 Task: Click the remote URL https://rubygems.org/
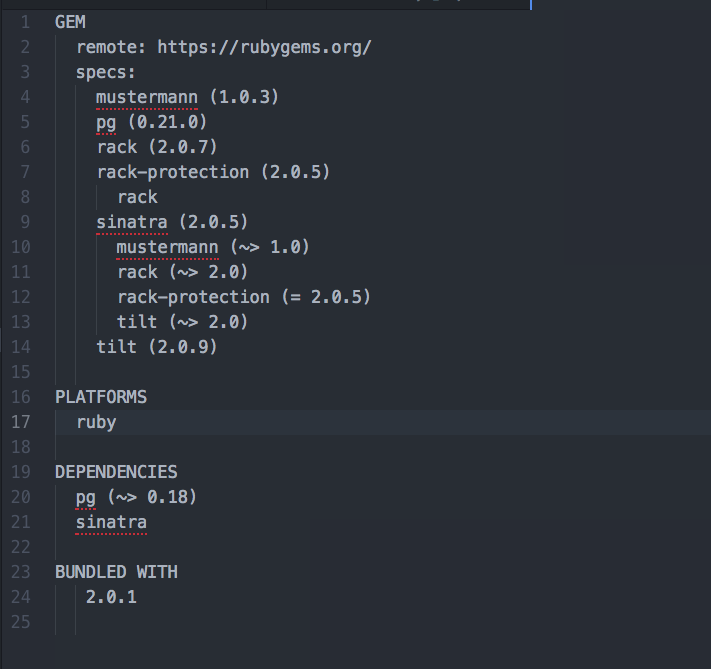coord(264,48)
